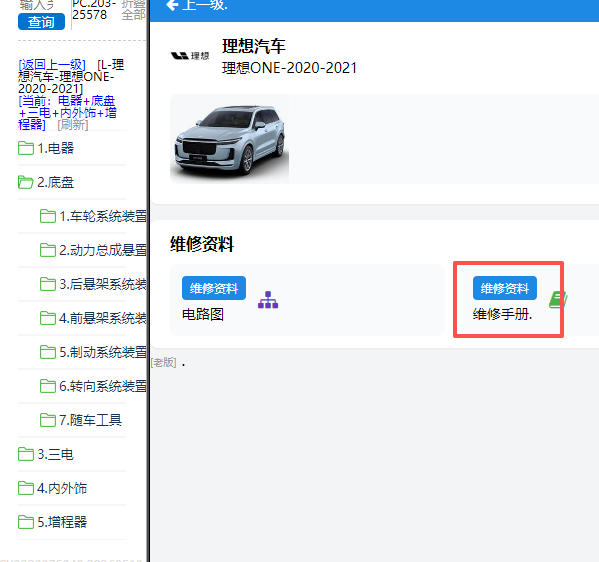
Task: Open the 5.制动系统装置 folder icon
Action: pyautogui.click(x=48, y=352)
